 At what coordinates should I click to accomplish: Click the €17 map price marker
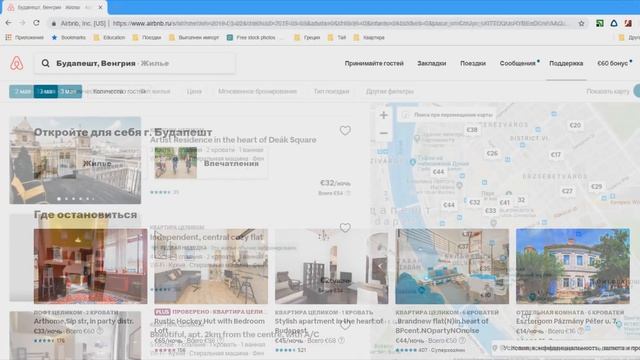pos(556,155)
